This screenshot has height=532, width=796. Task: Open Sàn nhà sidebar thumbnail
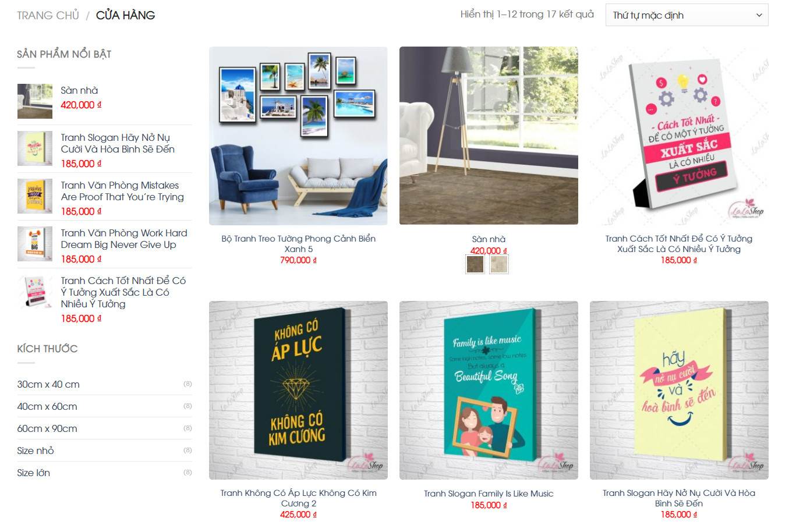click(x=35, y=101)
